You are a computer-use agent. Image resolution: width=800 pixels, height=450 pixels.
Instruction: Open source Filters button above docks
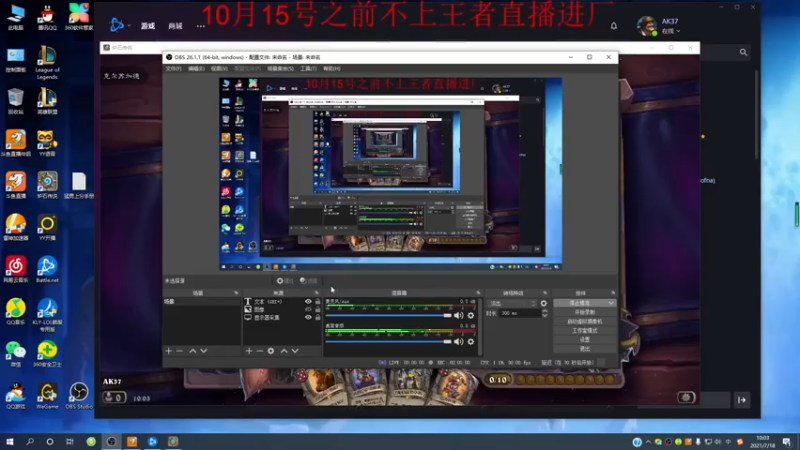click(x=309, y=281)
